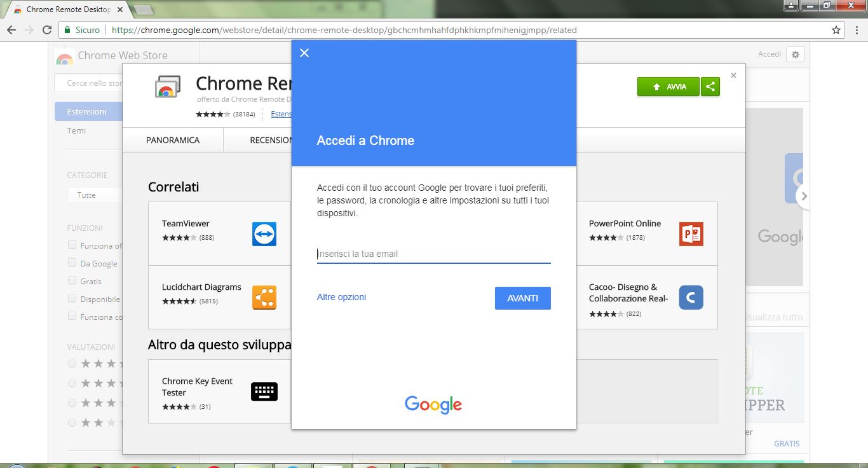868x468 pixels.
Task: Click the browser back arrow
Action: point(11,30)
